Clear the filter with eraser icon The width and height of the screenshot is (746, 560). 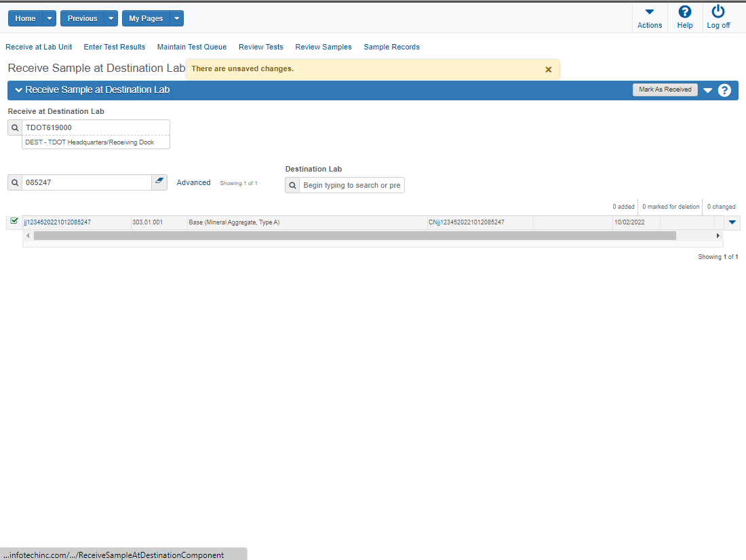(x=159, y=182)
